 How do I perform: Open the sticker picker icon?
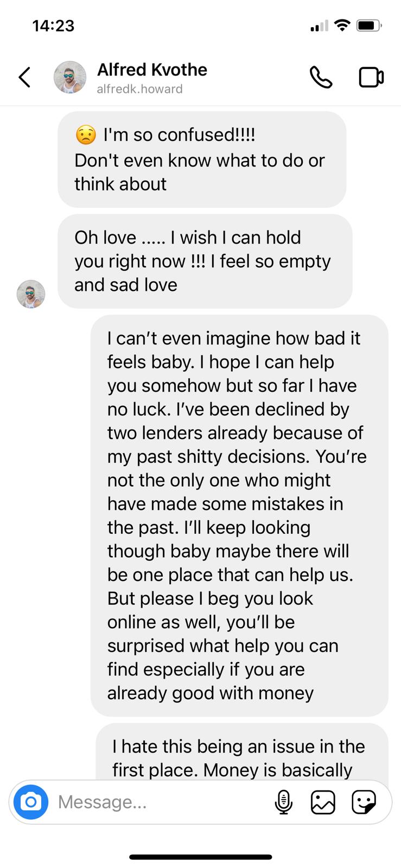coord(364,802)
